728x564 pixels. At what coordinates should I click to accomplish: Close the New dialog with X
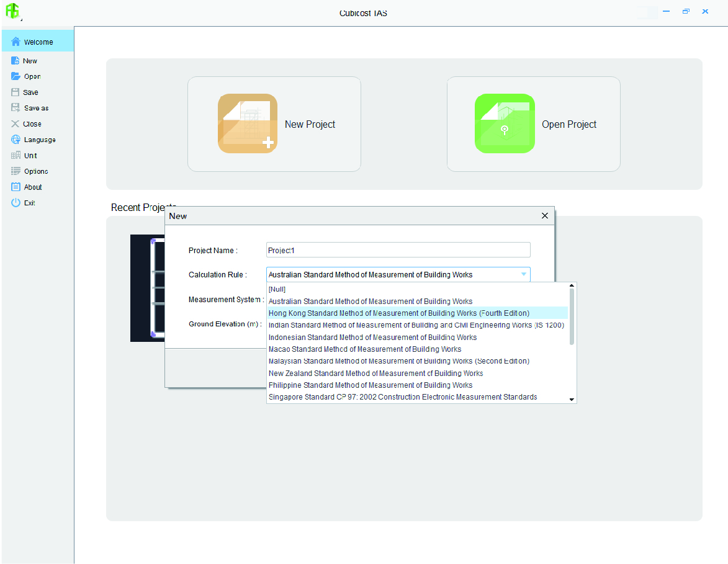click(x=545, y=216)
